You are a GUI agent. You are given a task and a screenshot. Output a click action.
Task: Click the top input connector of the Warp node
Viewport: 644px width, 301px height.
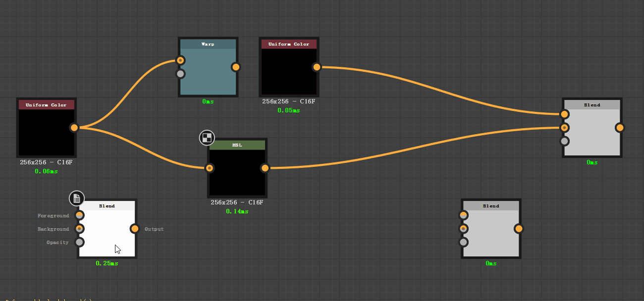click(180, 60)
